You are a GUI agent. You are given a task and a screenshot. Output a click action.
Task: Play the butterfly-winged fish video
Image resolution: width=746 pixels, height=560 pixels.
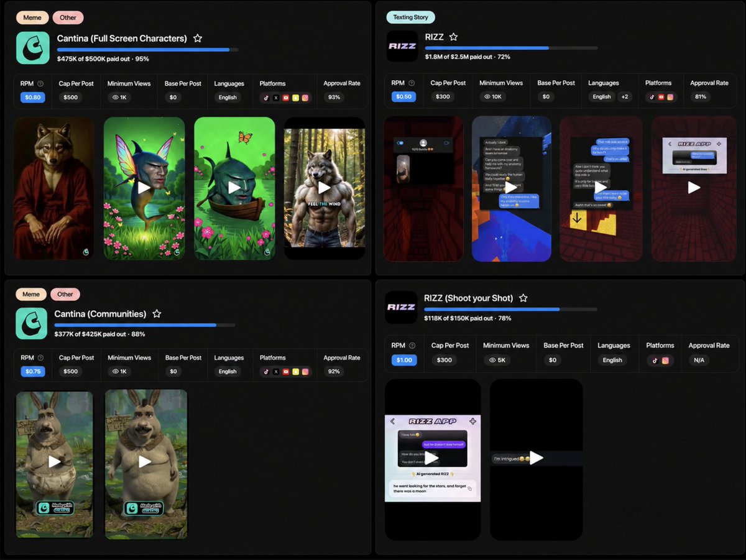[144, 188]
